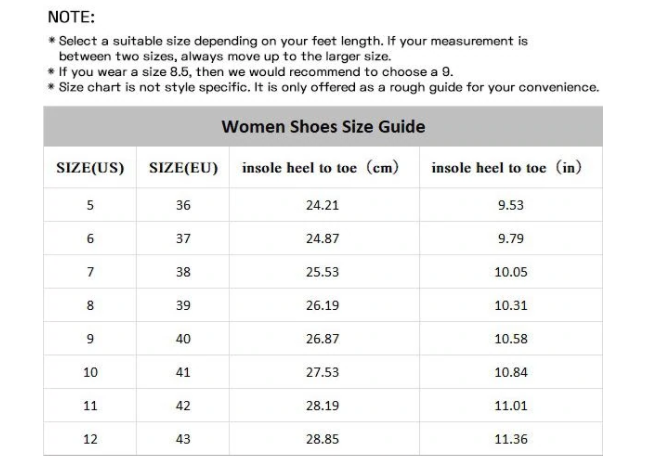
Task: Click the insole heel to toe (cm) header
Action: 320,168
